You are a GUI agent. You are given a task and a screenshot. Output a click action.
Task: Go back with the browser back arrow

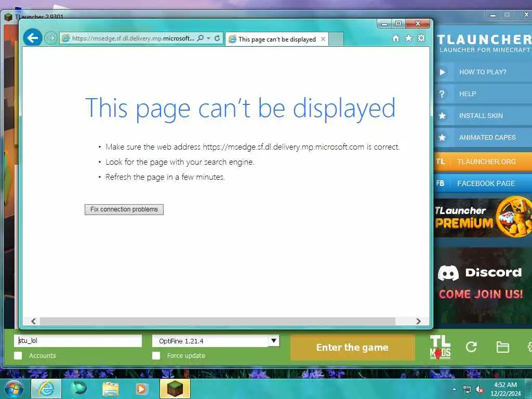pyautogui.click(x=33, y=37)
